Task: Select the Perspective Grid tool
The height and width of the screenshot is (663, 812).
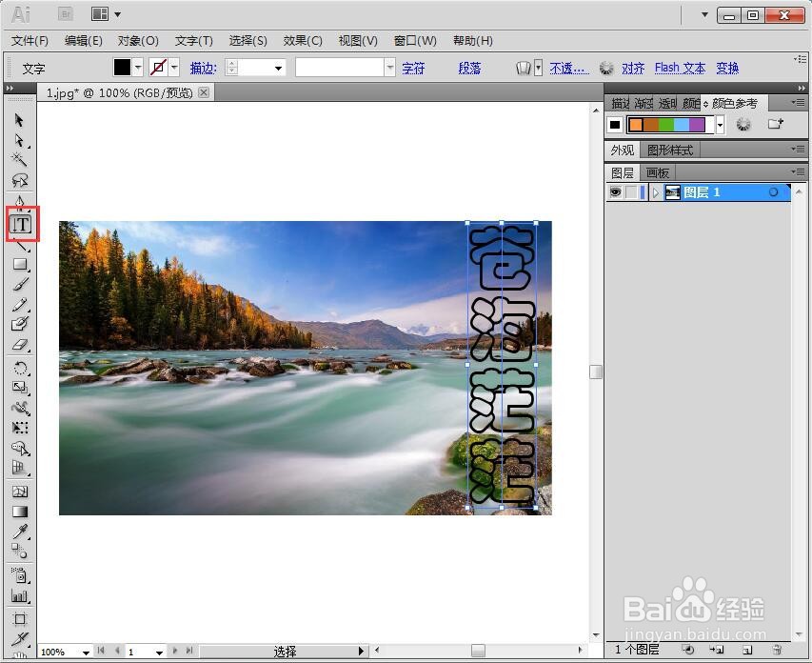Action: (x=20, y=468)
